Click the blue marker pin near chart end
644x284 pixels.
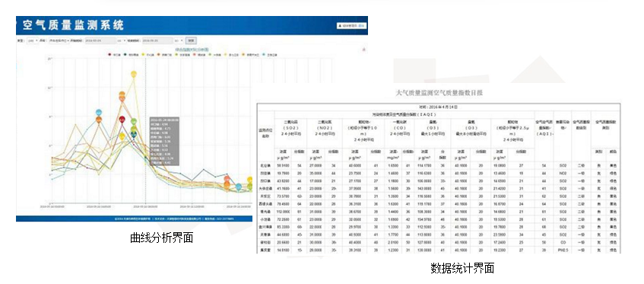(x=238, y=187)
